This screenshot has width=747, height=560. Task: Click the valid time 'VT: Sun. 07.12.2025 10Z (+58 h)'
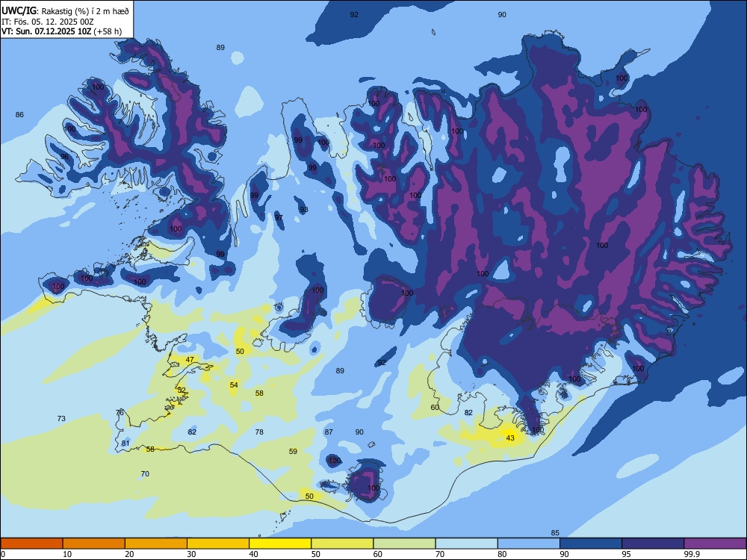coord(61,31)
